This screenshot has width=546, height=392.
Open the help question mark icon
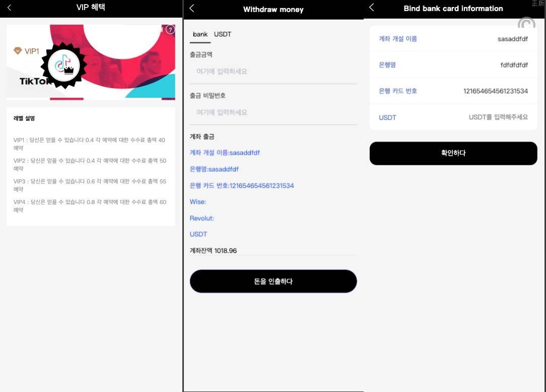point(170,29)
